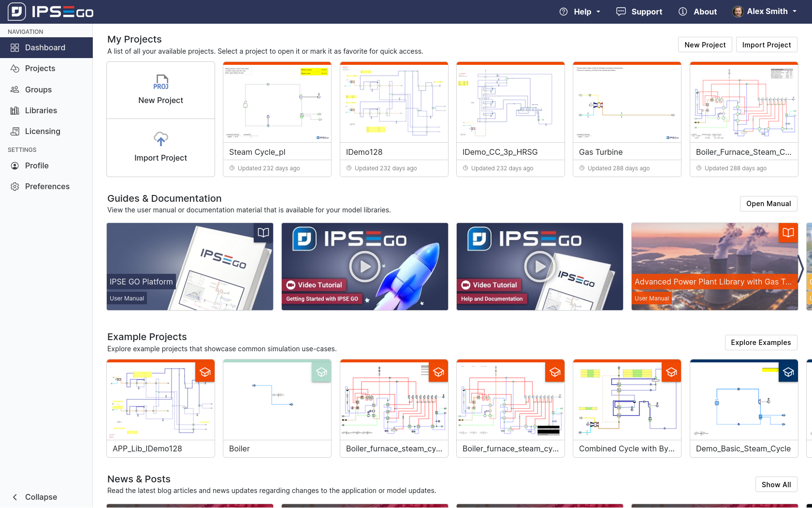Click the Import Project cloud upload icon

pos(161,139)
